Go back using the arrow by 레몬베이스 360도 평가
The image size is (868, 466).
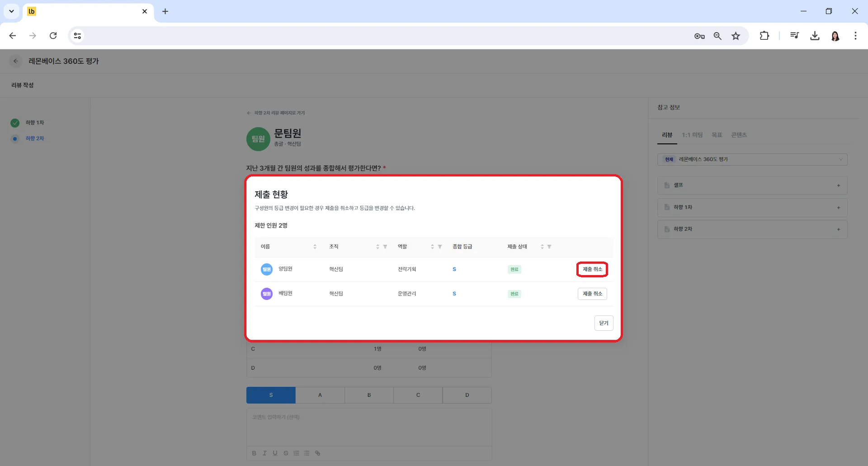point(16,61)
